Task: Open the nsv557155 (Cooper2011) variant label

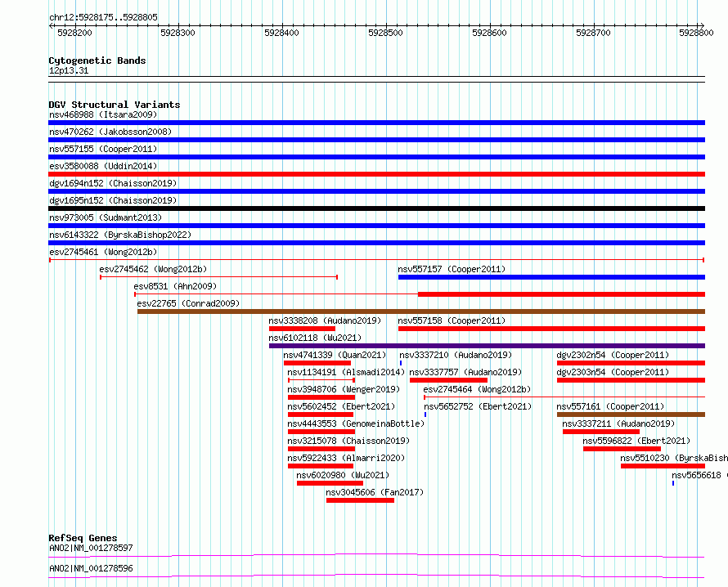Action: [103, 149]
